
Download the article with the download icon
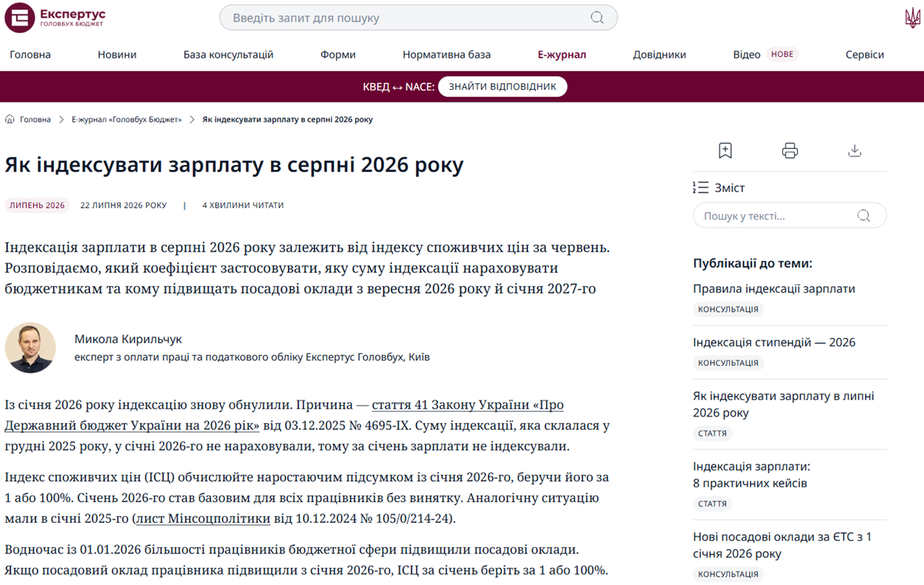click(x=855, y=151)
